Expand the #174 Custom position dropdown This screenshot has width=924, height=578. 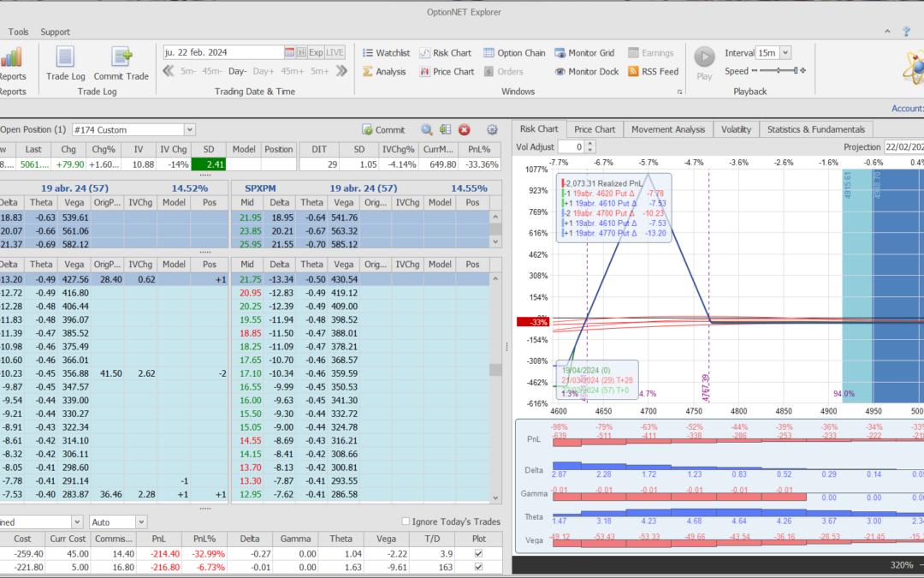(x=189, y=130)
